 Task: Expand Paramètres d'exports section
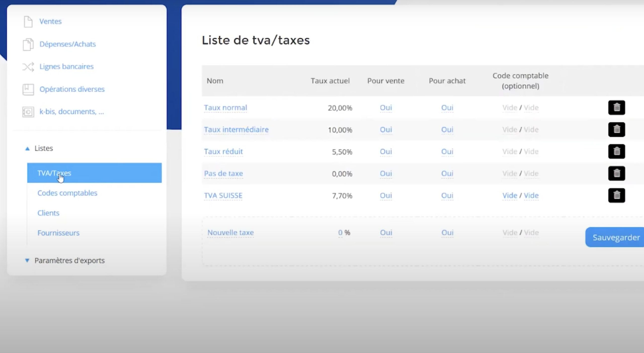(65, 260)
